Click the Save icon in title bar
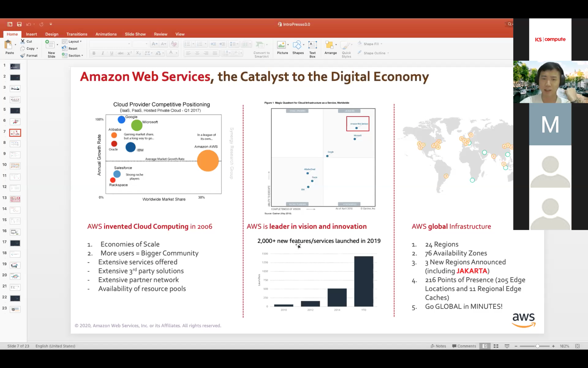The height and width of the screenshot is (368, 588). [x=19, y=24]
